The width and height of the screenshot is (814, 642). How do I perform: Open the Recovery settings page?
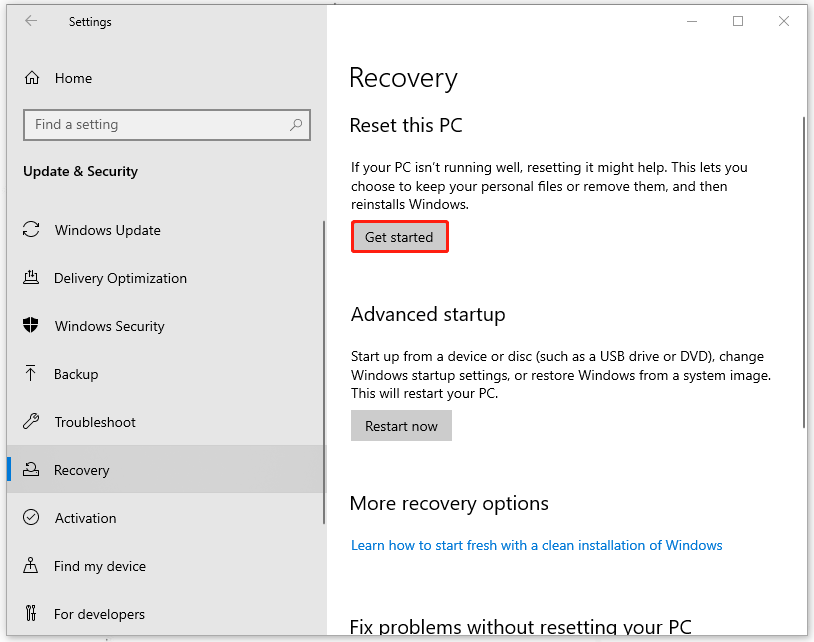click(82, 470)
